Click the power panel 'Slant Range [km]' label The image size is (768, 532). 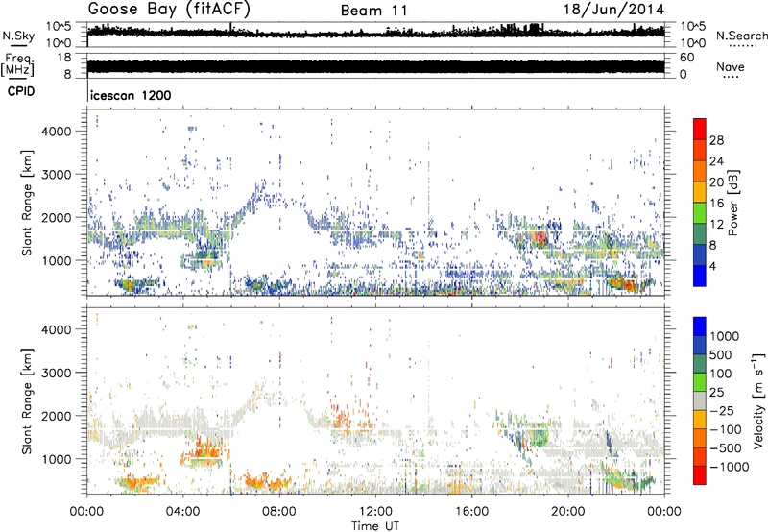click(28, 203)
